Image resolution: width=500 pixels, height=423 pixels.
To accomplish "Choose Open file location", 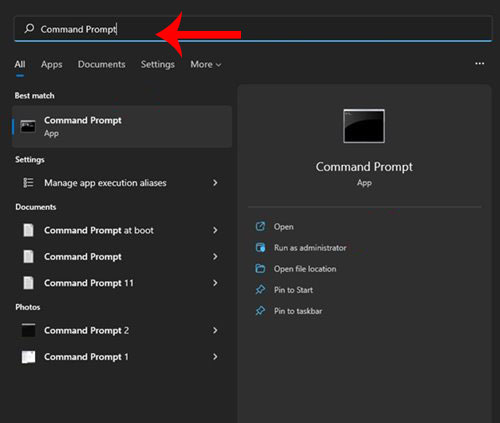I will click(305, 269).
